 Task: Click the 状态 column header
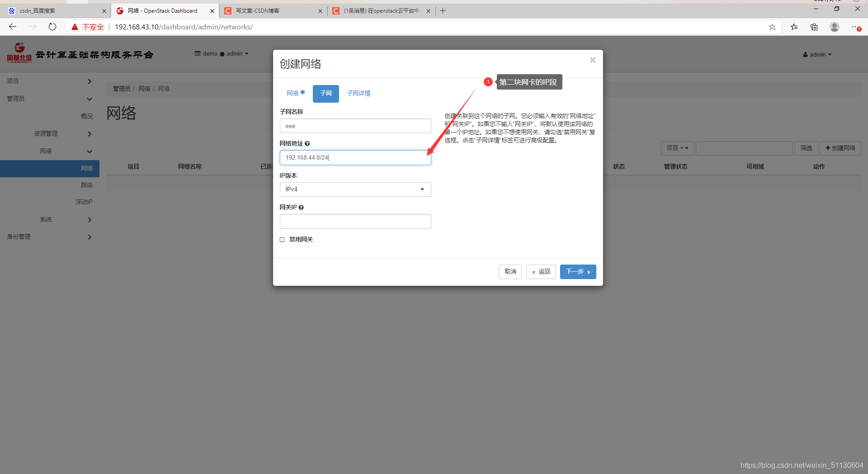pos(619,166)
